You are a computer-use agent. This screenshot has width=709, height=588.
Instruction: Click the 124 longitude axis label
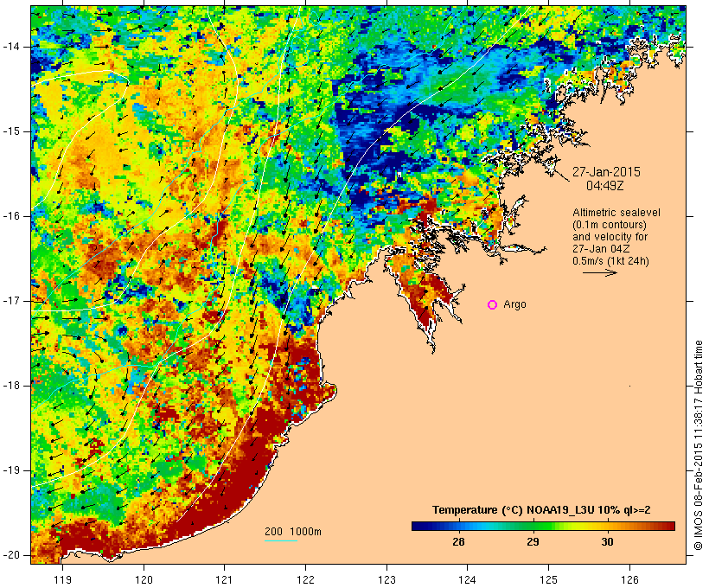[468, 580]
